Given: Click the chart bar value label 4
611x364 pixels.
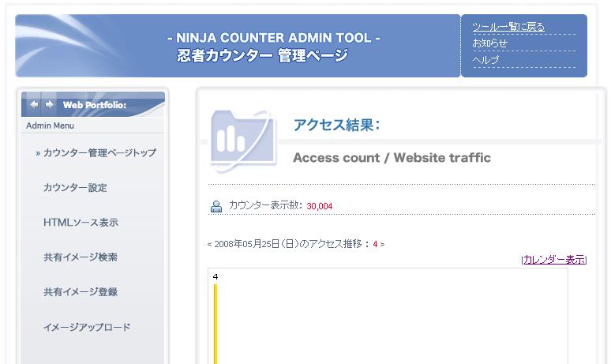Looking at the screenshot, I should click(216, 276).
